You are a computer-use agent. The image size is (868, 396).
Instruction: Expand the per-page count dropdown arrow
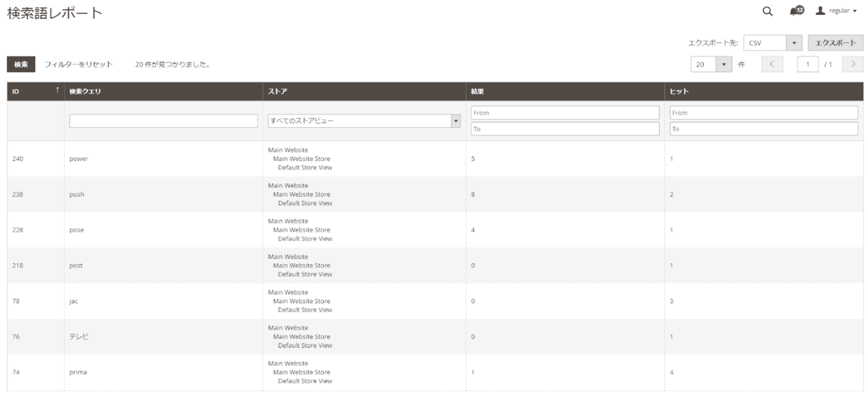pos(723,64)
